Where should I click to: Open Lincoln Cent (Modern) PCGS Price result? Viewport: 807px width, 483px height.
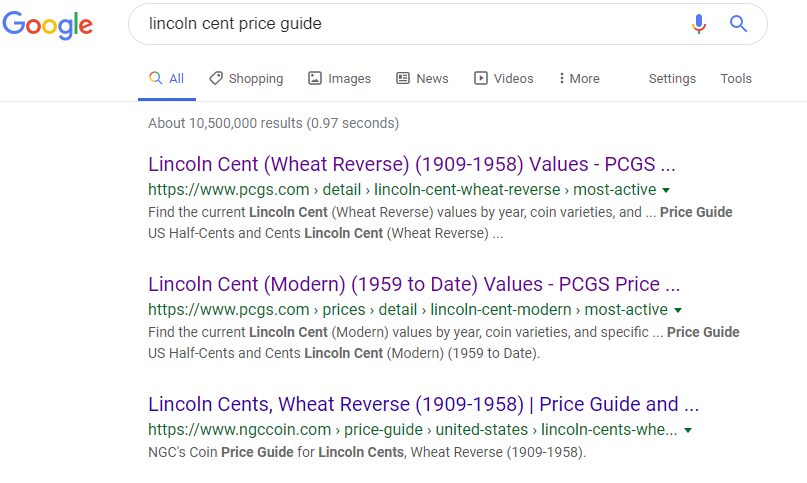414,284
